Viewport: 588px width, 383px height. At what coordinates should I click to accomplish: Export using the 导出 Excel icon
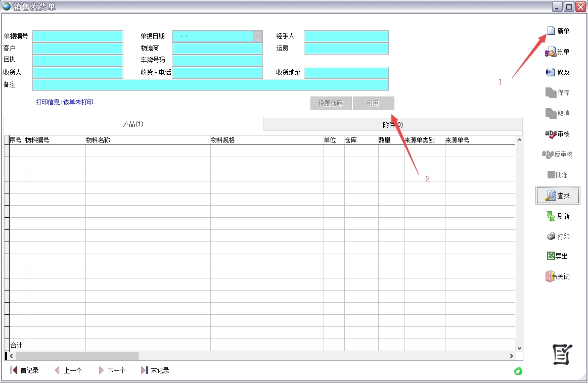point(551,256)
